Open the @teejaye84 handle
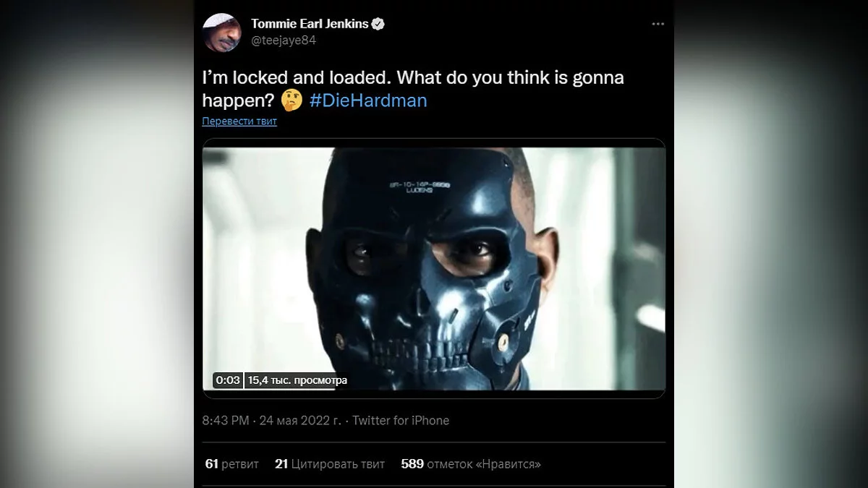Screen dimensions: 868x488 point(284,40)
